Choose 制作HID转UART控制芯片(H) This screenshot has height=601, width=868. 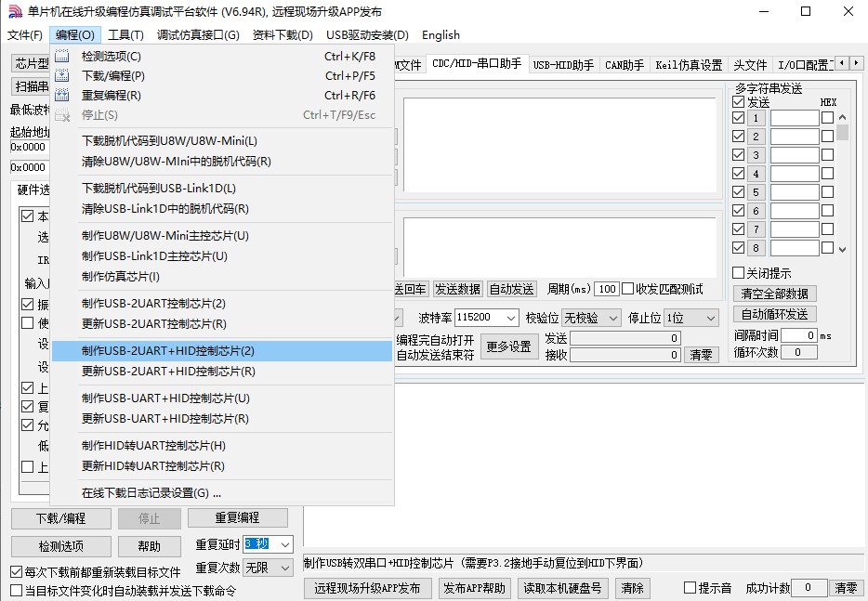222,446
